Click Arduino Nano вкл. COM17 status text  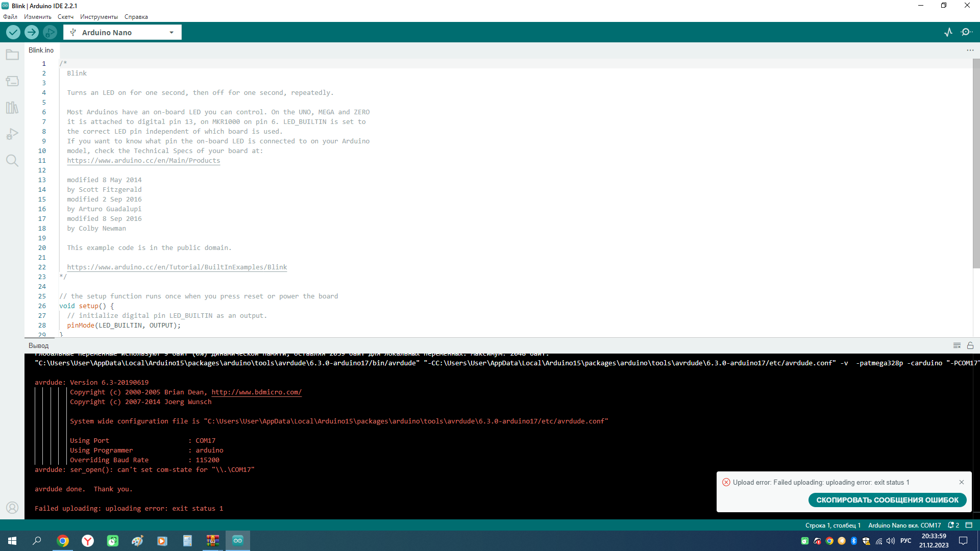904,525
